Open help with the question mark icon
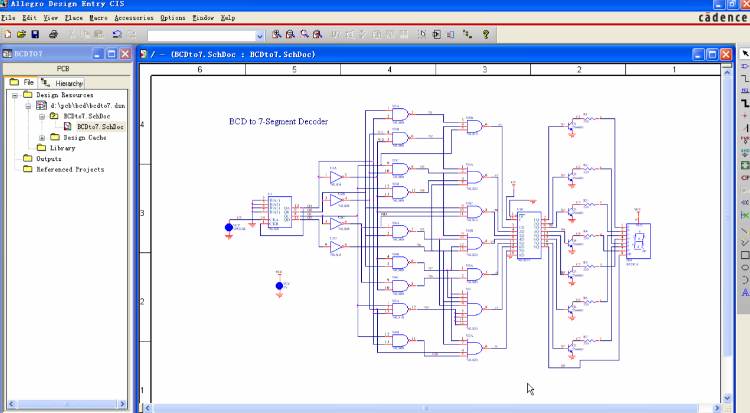Viewport: 750px width, 413px height. pyautogui.click(x=486, y=34)
